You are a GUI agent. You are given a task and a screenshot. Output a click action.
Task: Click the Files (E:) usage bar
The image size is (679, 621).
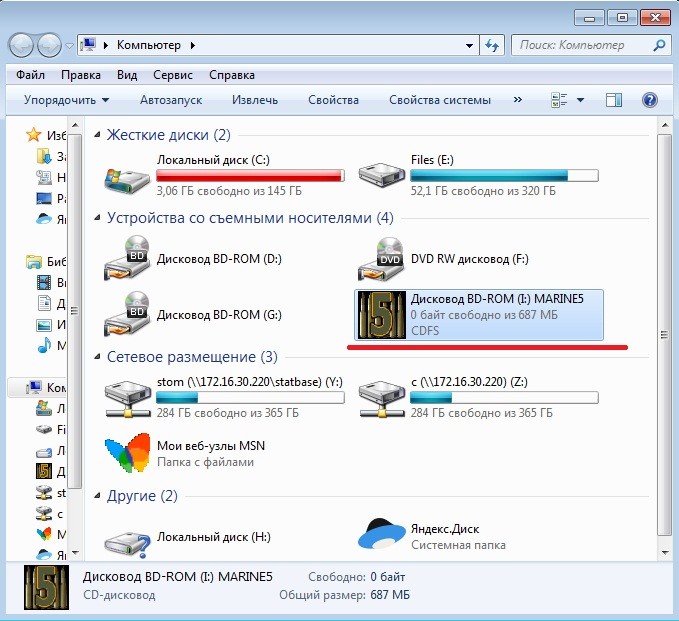coord(504,175)
